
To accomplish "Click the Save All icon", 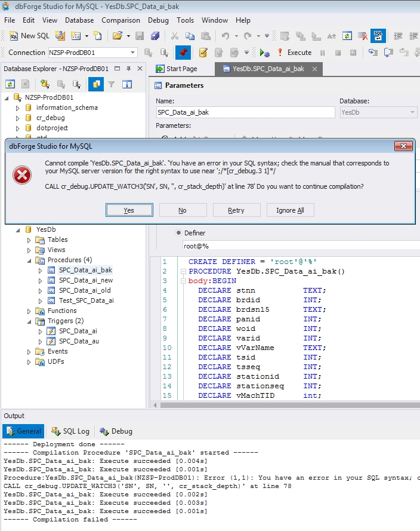I will click(x=155, y=36).
